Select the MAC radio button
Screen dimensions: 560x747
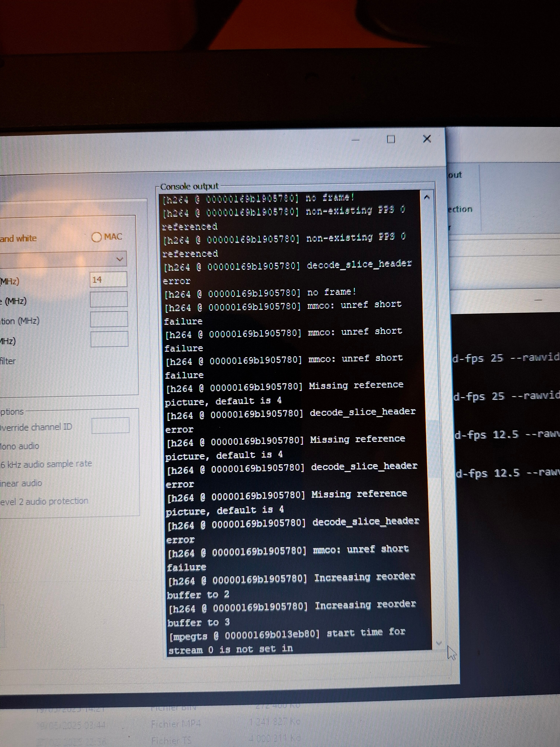97,237
